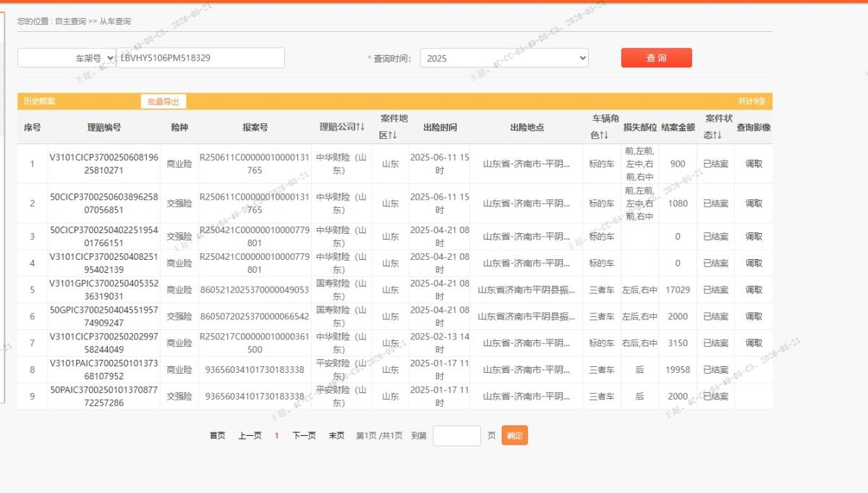The image size is (868, 493).
Task: Click claim number V3101CICP370025040825195402139
Action: (104, 264)
